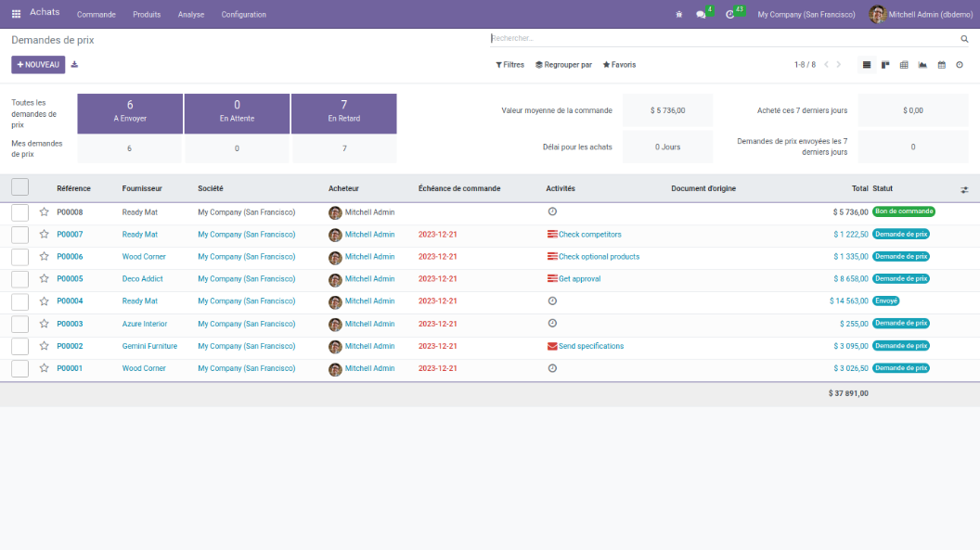Open the Commande menu
The width and height of the screenshot is (980, 550).
[97, 15]
